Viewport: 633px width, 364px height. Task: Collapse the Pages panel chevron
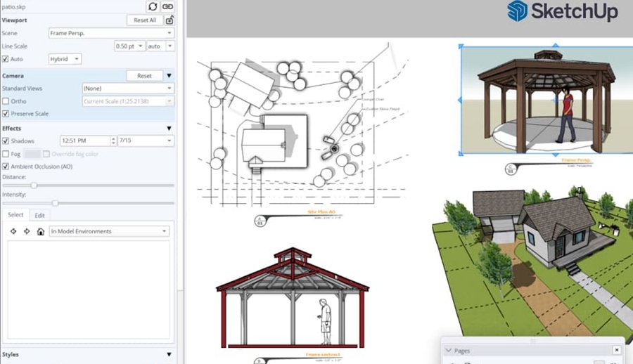448,350
